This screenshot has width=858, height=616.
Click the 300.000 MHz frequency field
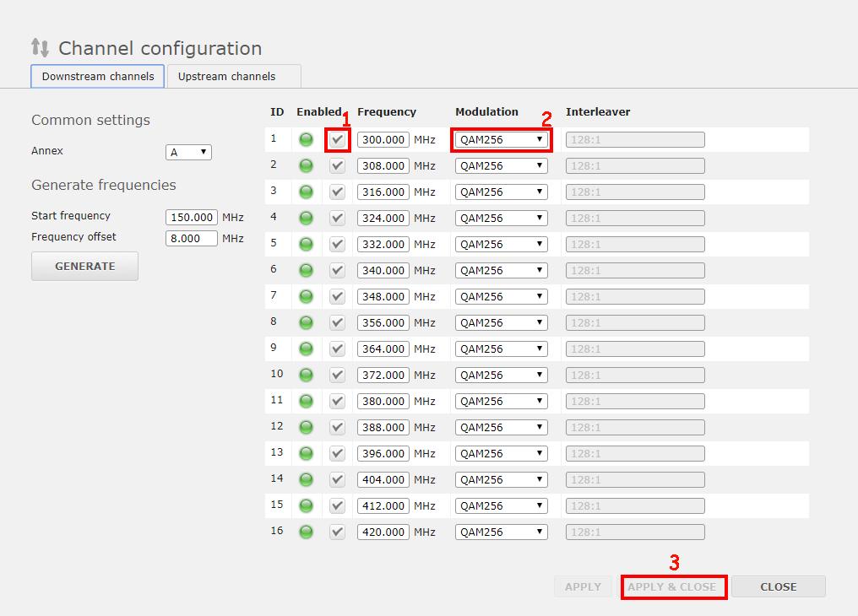click(383, 140)
